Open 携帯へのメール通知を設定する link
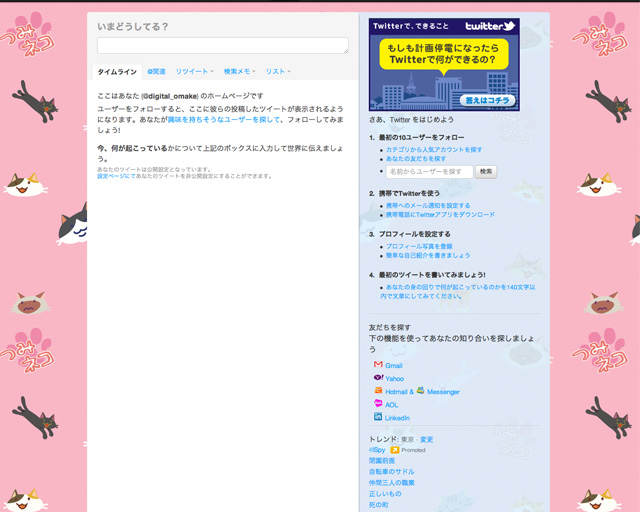This screenshot has width=640, height=512. (428, 205)
